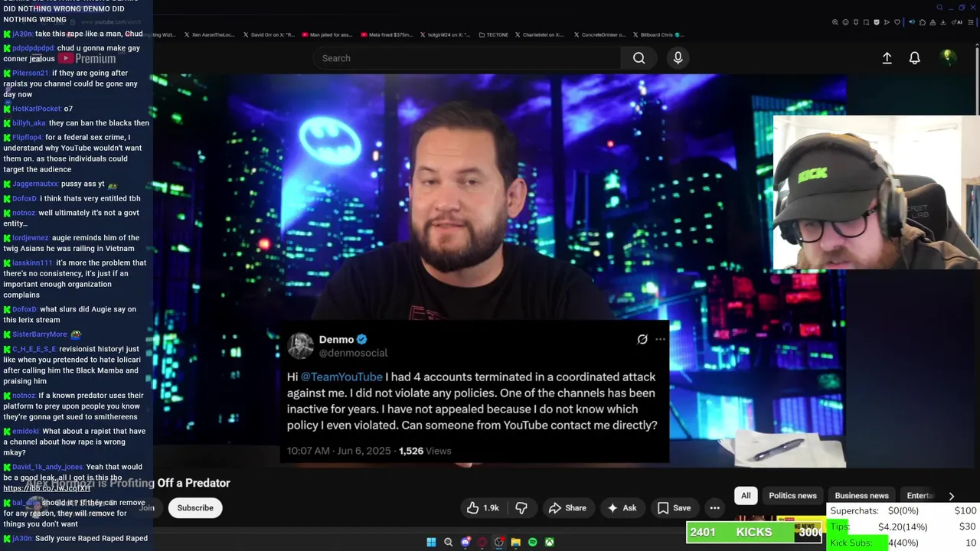Viewport: 980px width, 551px height.
Task: Click chat username David_1k_andy_jones
Action: pyautogui.click(x=47, y=467)
